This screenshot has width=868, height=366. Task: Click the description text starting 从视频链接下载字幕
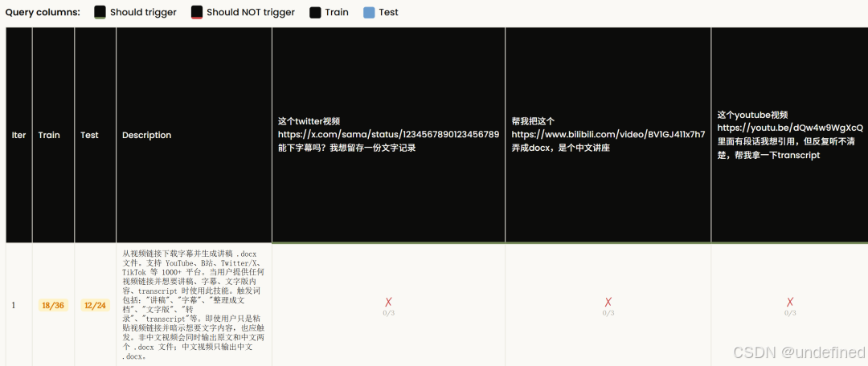tap(194, 305)
